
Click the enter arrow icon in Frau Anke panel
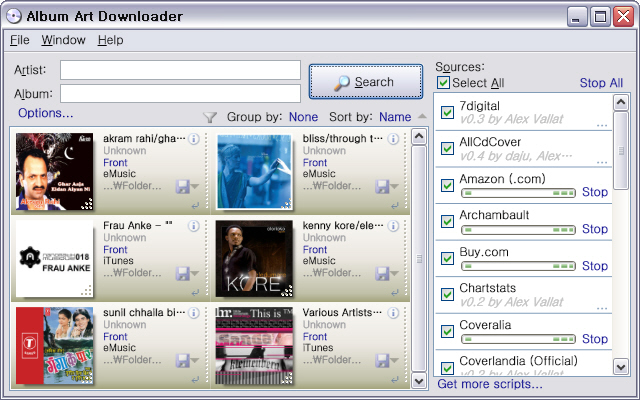195,293
